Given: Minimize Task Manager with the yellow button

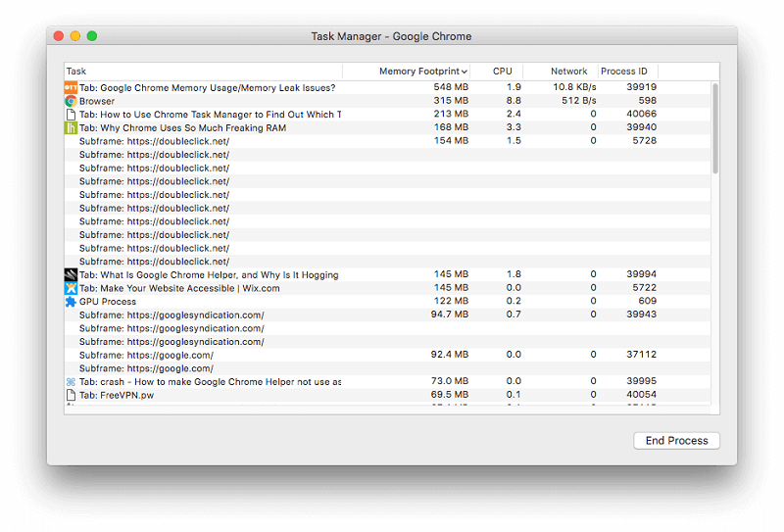Looking at the screenshot, I should coord(75,36).
